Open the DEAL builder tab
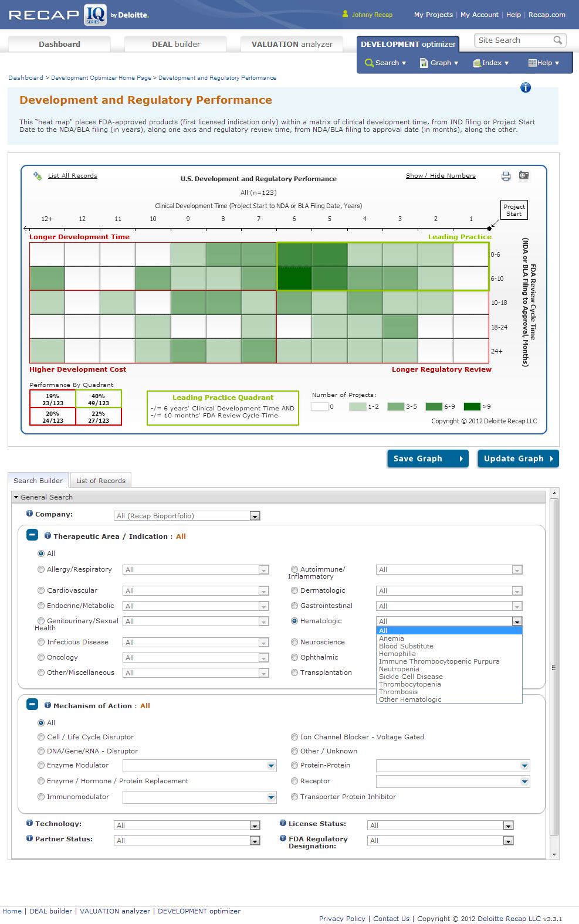 click(175, 44)
